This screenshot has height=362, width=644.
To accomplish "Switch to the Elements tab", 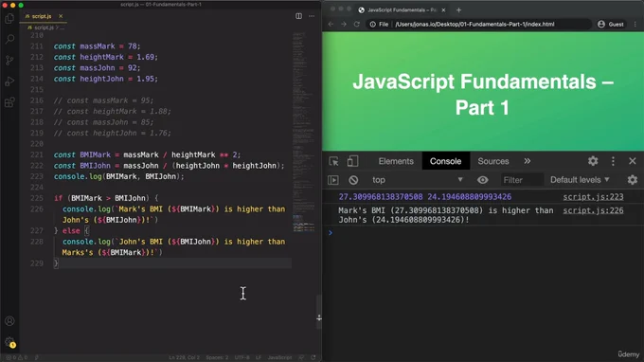I will coord(396,161).
